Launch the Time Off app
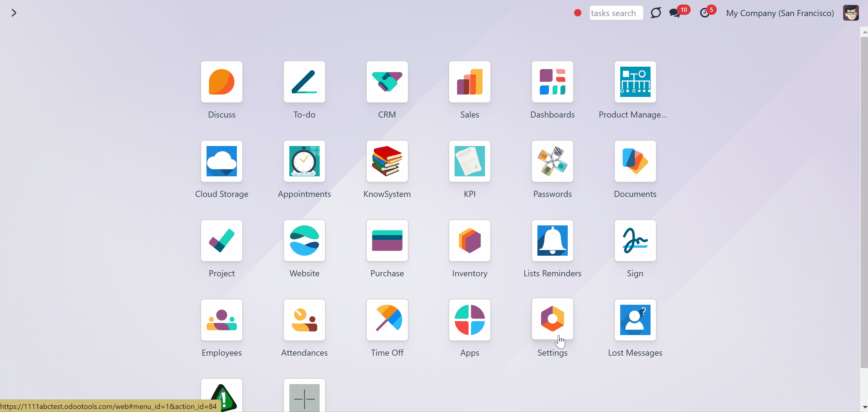The width and height of the screenshot is (868, 412). pyautogui.click(x=387, y=320)
